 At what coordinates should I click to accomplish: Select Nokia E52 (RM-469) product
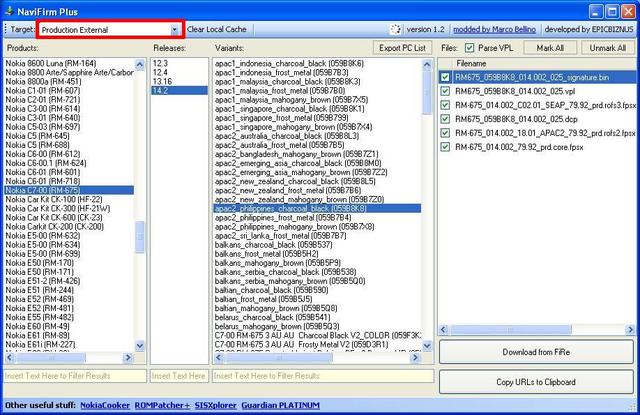69,299
